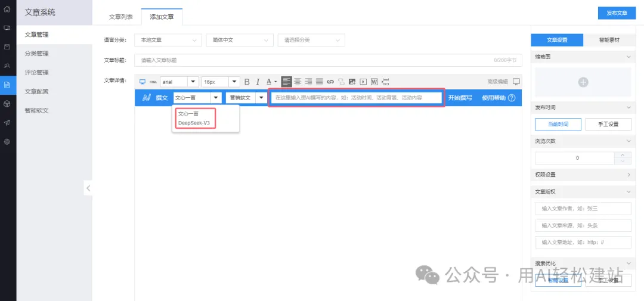Insert a video into the article

363,82
